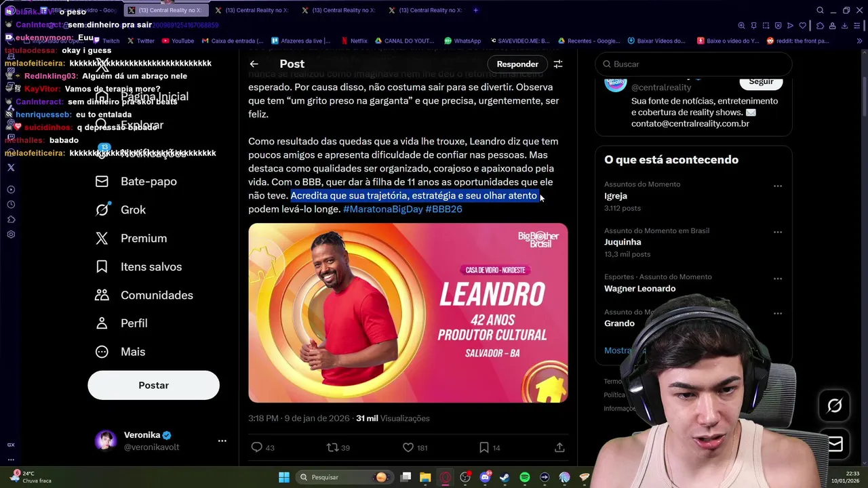Open the Twitch bookmark
This screenshot has height=488, width=868.
(106, 41)
